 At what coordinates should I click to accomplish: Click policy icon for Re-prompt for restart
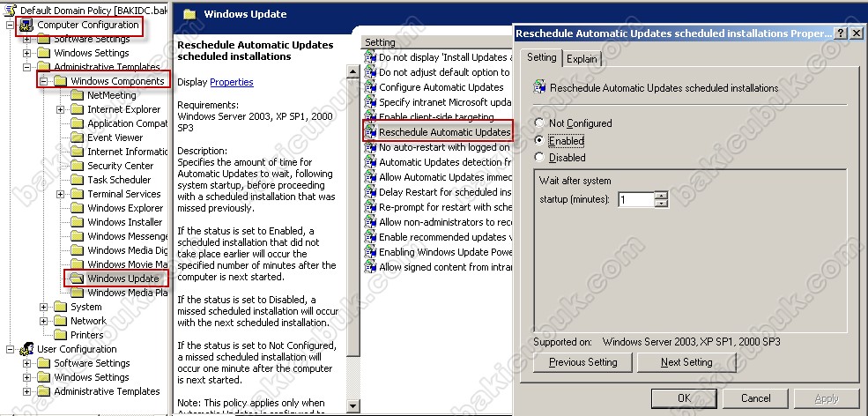coord(370,207)
